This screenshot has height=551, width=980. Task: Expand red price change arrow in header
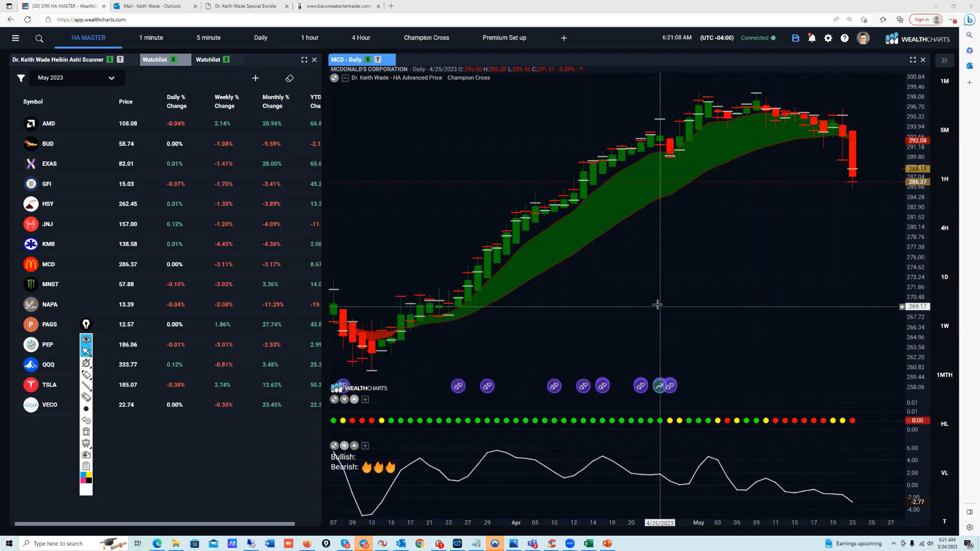(x=581, y=69)
